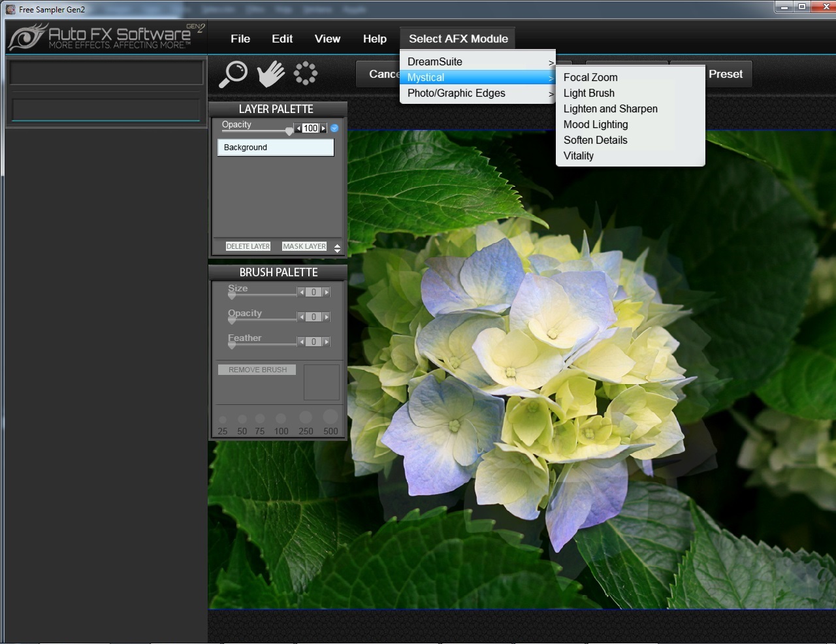The image size is (836, 644).
Task: Click the brush Size slider handle
Action: click(x=231, y=295)
